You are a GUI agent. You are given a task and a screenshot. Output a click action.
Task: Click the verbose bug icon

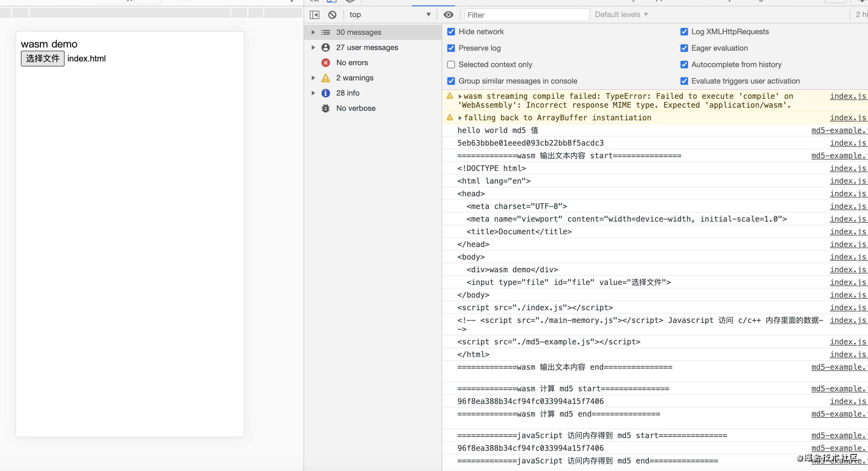pos(326,108)
